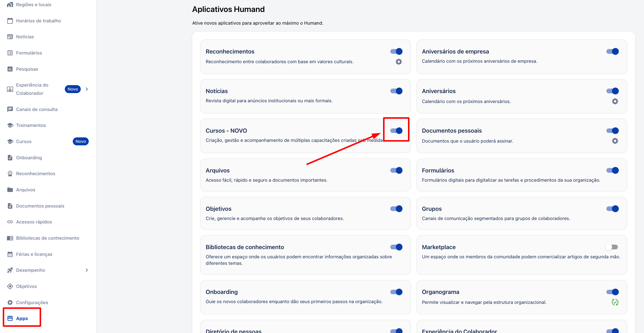Screen dimensions: 644x333
Task: Open settings gear for Documentos pessoais card
Action: click(615, 141)
